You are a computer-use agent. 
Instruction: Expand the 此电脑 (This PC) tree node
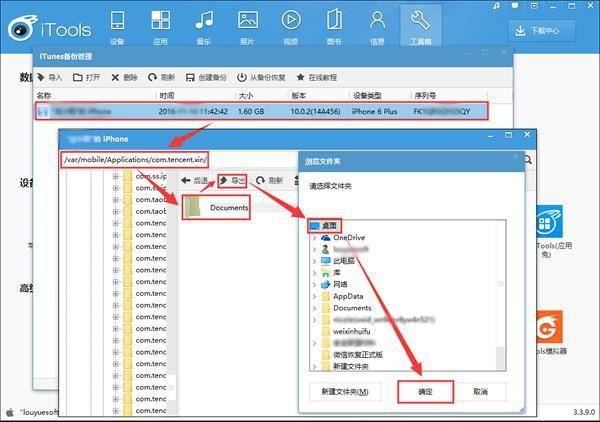click(x=313, y=260)
